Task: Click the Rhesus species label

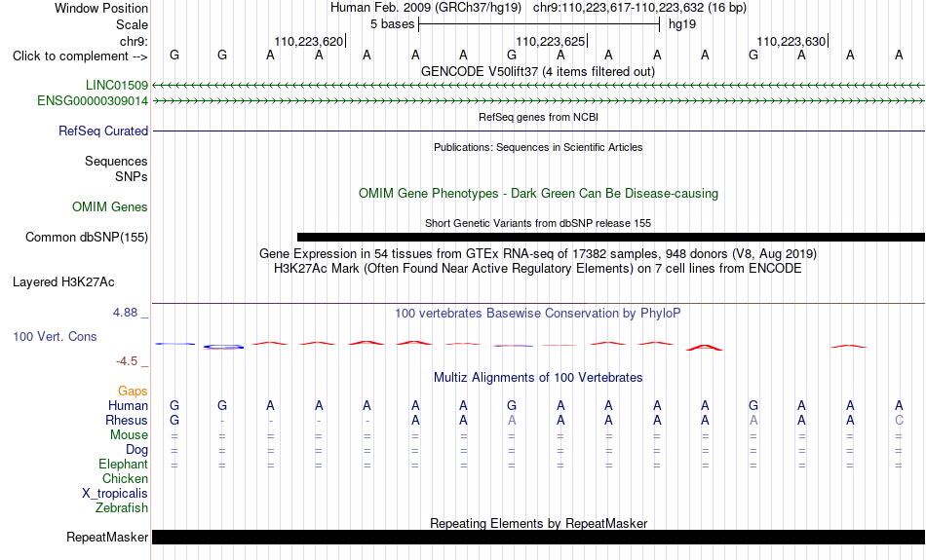Action: [x=127, y=420]
